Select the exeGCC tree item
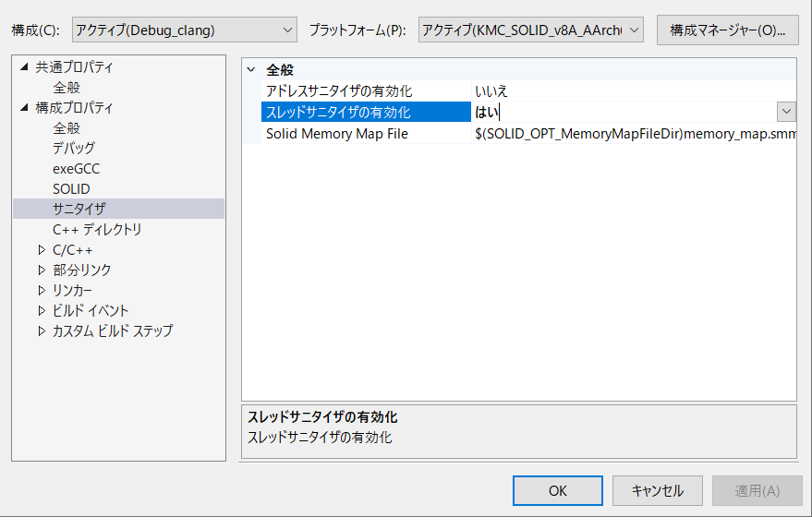Screen dimensions: 812x517 click(76, 169)
